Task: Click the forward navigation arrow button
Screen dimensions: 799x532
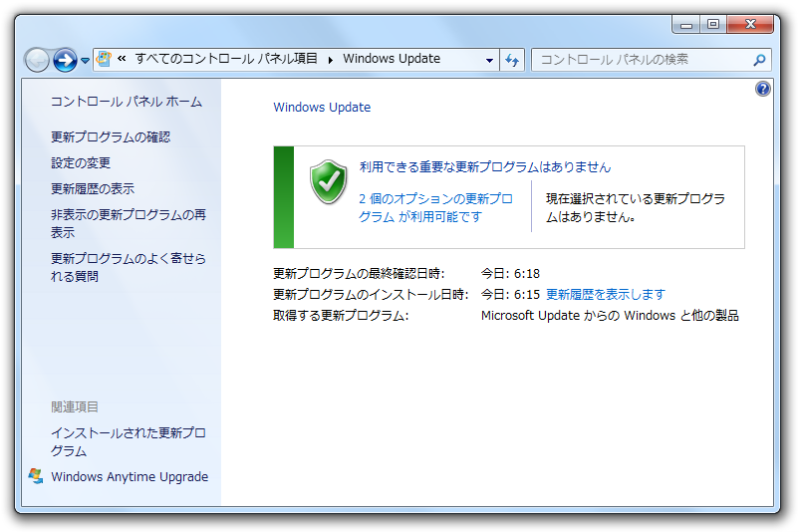Action: [x=65, y=60]
